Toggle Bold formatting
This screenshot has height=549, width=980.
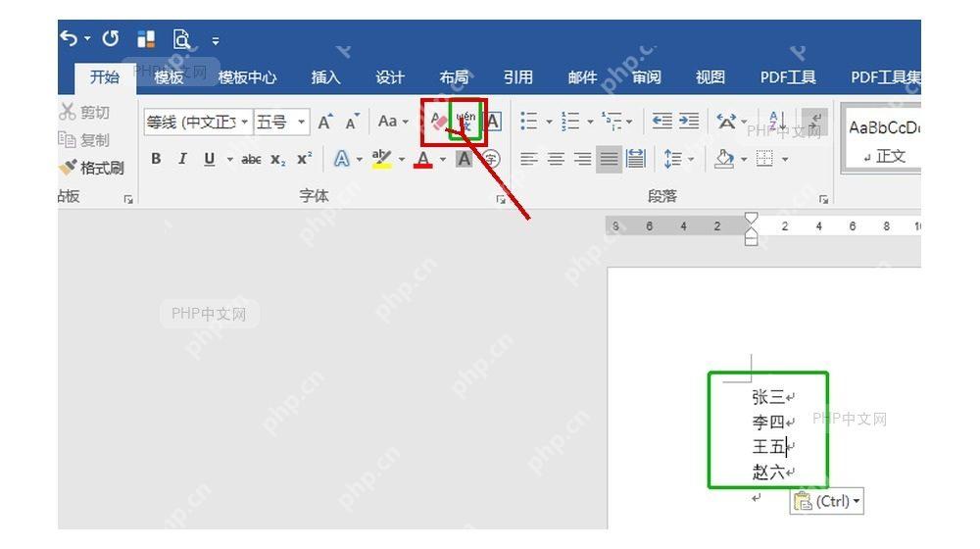tap(156, 159)
